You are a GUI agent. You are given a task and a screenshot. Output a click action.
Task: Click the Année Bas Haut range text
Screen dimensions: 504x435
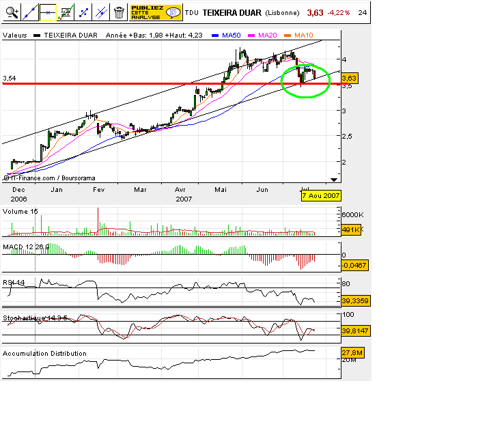click(x=154, y=36)
